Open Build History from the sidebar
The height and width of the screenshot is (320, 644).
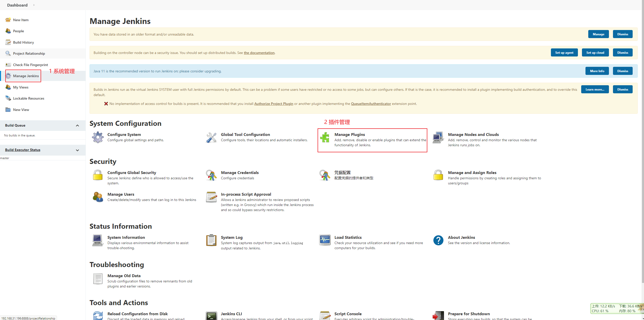(x=23, y=42)
